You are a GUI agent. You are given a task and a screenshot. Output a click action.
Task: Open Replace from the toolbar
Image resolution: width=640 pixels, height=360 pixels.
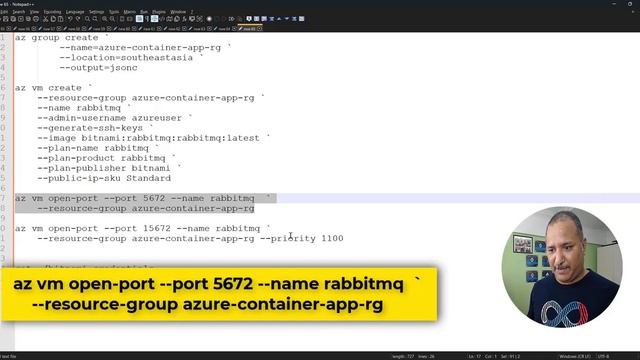[x=95, y=19]
